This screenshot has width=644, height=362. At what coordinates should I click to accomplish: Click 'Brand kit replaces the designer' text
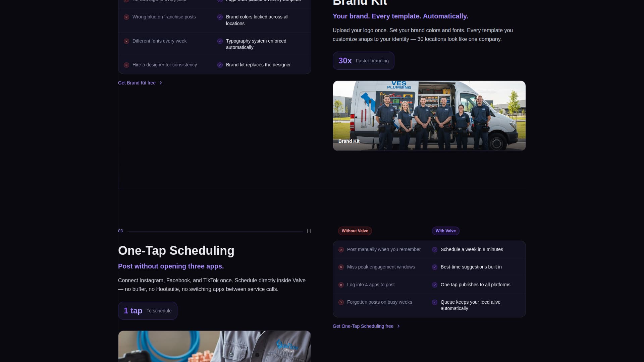pos(258,65)
